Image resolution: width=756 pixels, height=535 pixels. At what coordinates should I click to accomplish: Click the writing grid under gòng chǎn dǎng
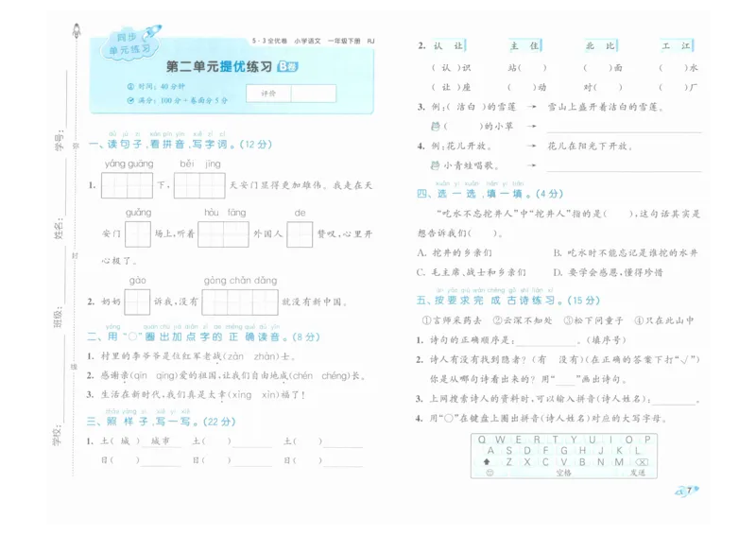pos(240,302)
